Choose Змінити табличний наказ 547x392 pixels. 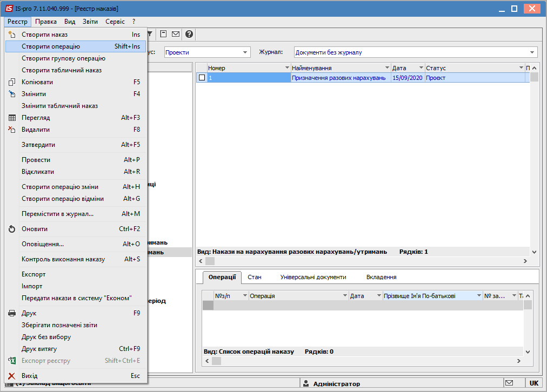(76, 106)
